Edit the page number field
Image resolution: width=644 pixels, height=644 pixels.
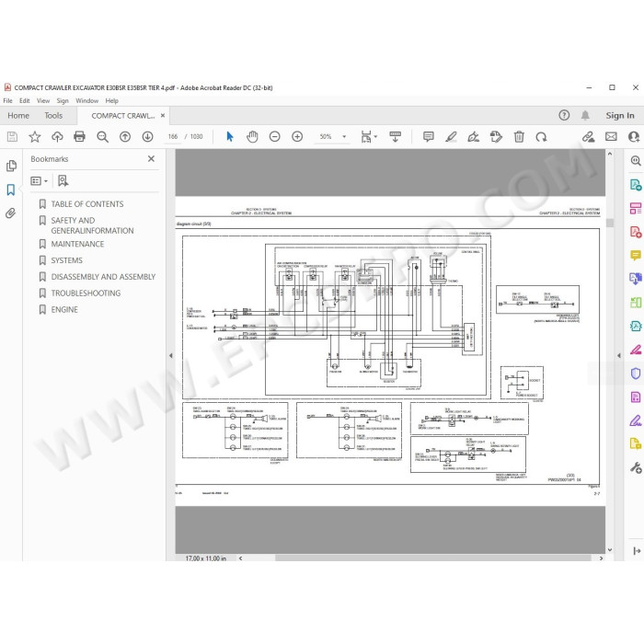(x=173, y=136)
